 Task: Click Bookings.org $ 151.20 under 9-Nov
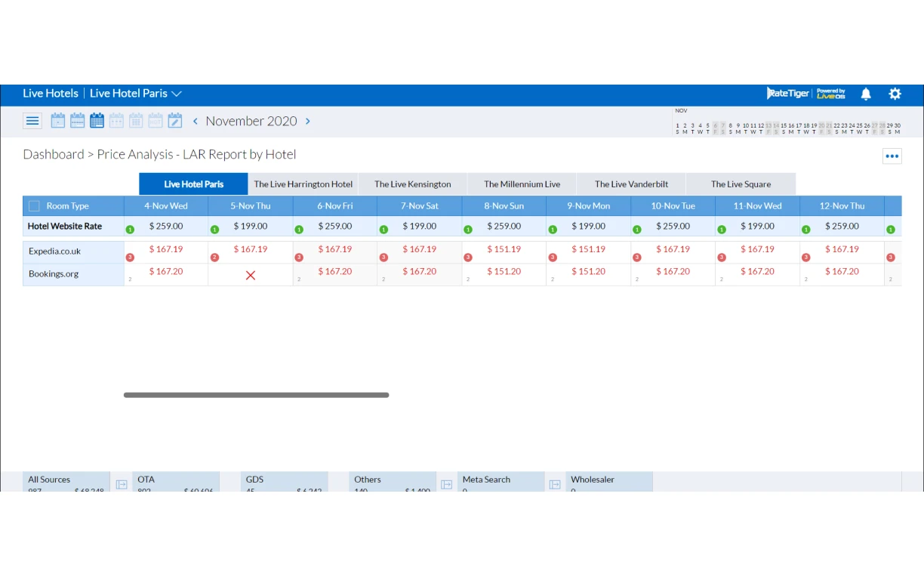pyautogui.click(x=589, y=272)
